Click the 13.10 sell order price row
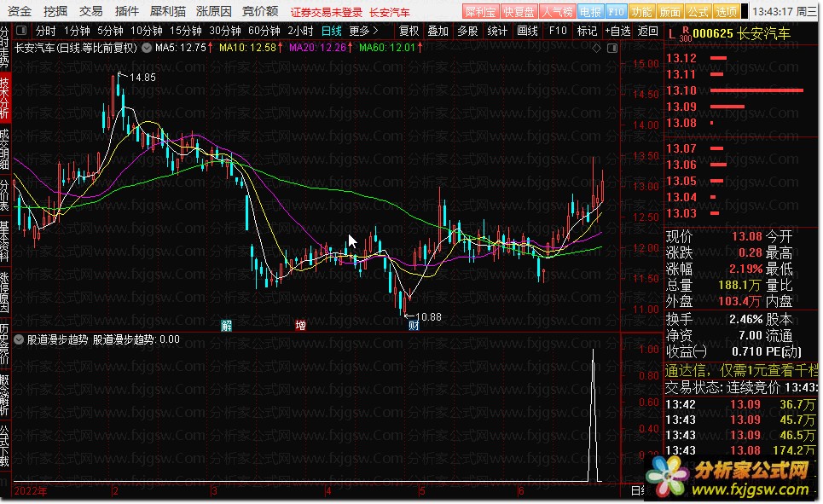Viewport: 823px width, 504px height. click(735, 90)
